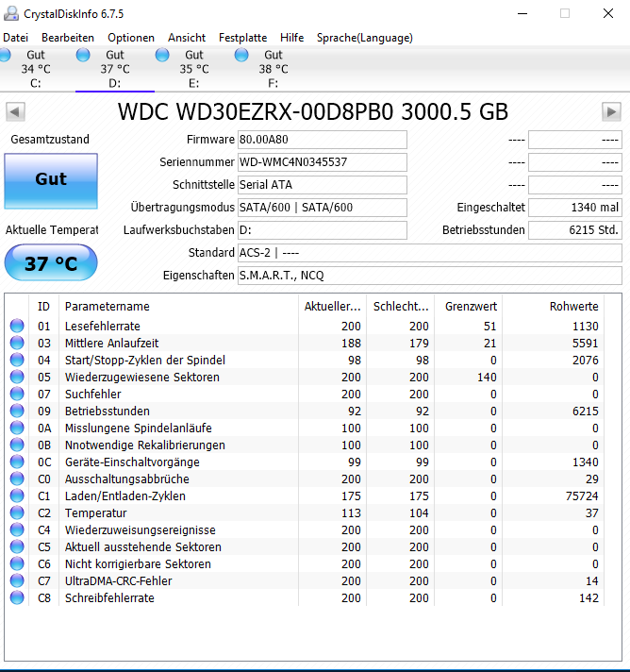This screenshot has height=672, width=630.
Task: Open the Festplatte menu
Action: [242, 38]
